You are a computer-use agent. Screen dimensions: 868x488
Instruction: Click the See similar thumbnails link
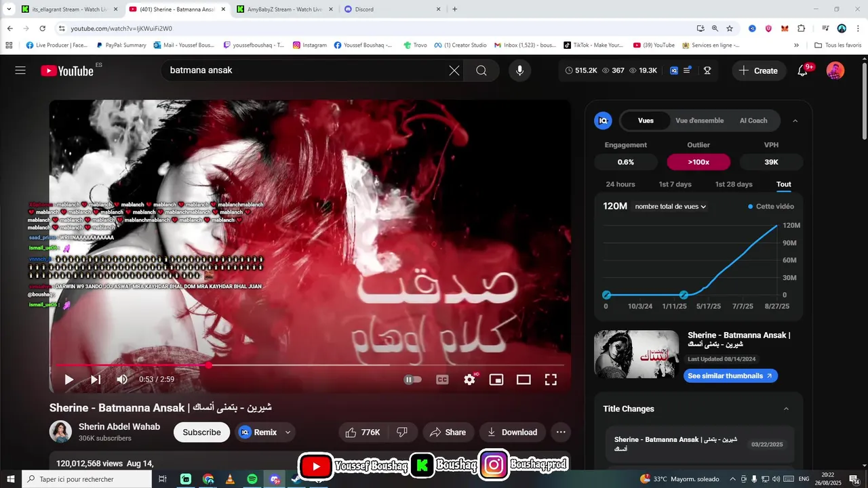click(730, 375)
